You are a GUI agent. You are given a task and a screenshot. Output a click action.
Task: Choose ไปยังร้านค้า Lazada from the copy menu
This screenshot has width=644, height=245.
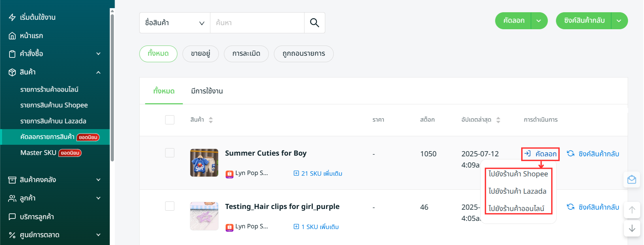coord(517,191)
